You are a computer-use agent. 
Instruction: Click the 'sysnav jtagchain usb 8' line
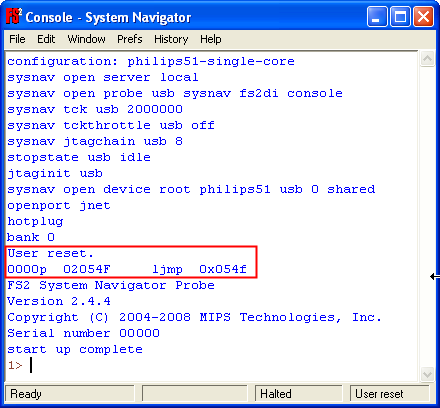(x=95, y=141)
